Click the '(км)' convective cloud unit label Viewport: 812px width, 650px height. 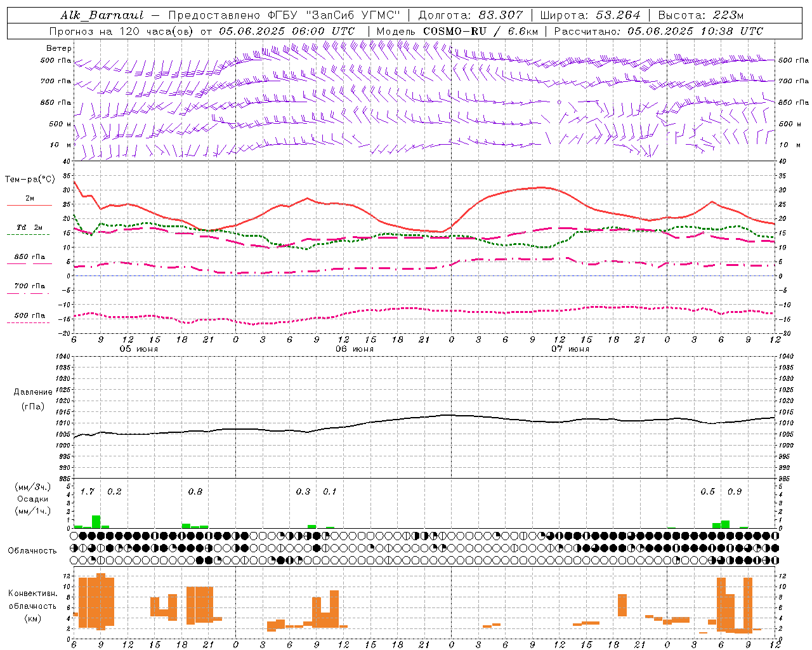pos(32,618)
